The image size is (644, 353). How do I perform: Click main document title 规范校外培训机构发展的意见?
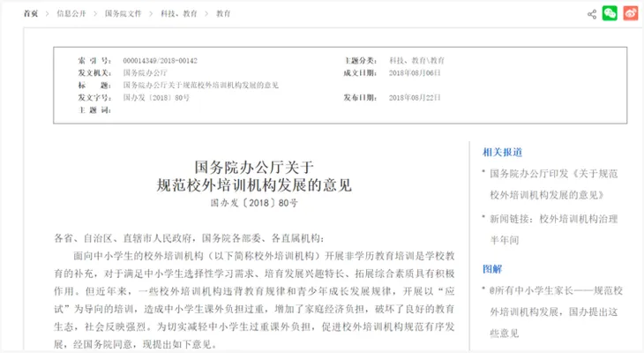coord(254,185)
